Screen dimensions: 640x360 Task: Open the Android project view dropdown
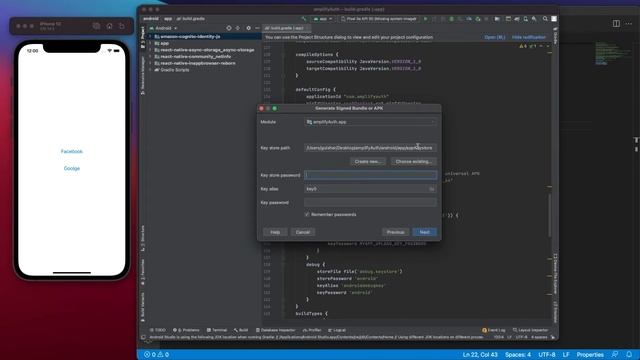[x=163, y=28]
